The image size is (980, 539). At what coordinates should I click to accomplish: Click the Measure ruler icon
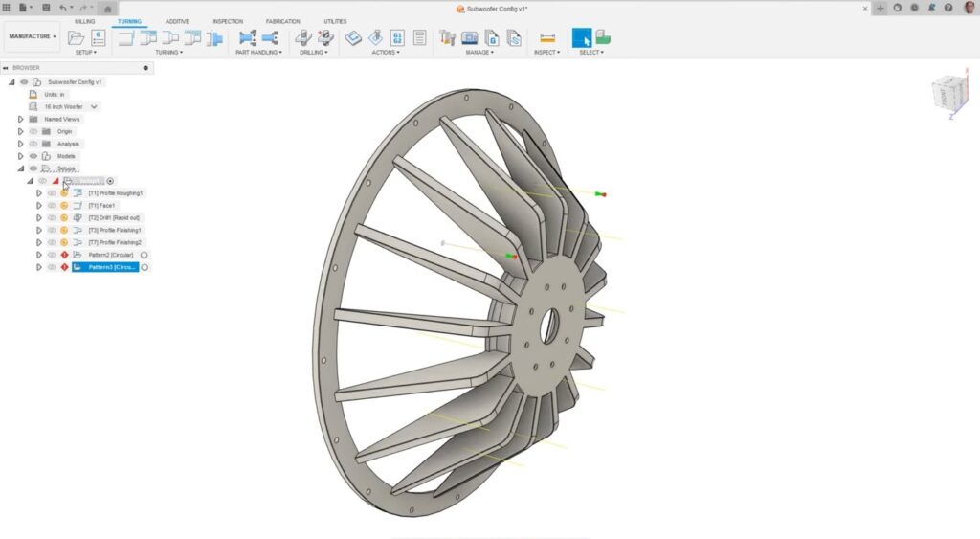[x=547, y=38]
